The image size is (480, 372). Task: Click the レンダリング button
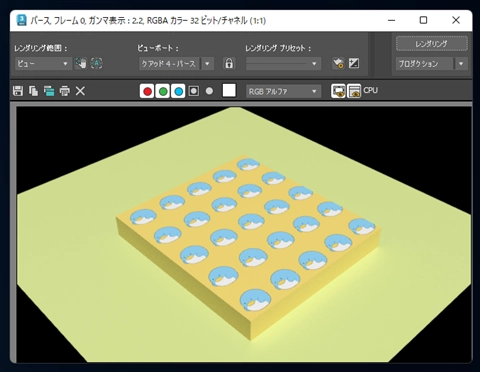pos(432,44)
